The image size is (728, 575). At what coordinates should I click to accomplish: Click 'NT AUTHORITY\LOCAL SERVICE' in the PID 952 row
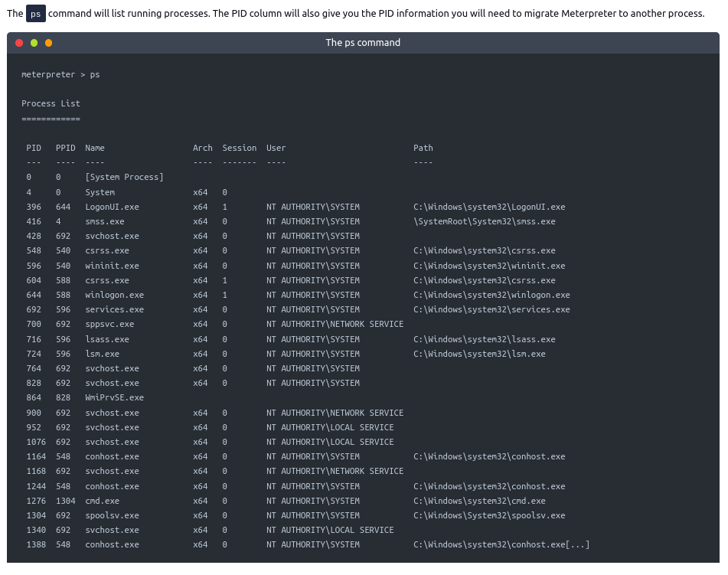click(x=330, y=427)
